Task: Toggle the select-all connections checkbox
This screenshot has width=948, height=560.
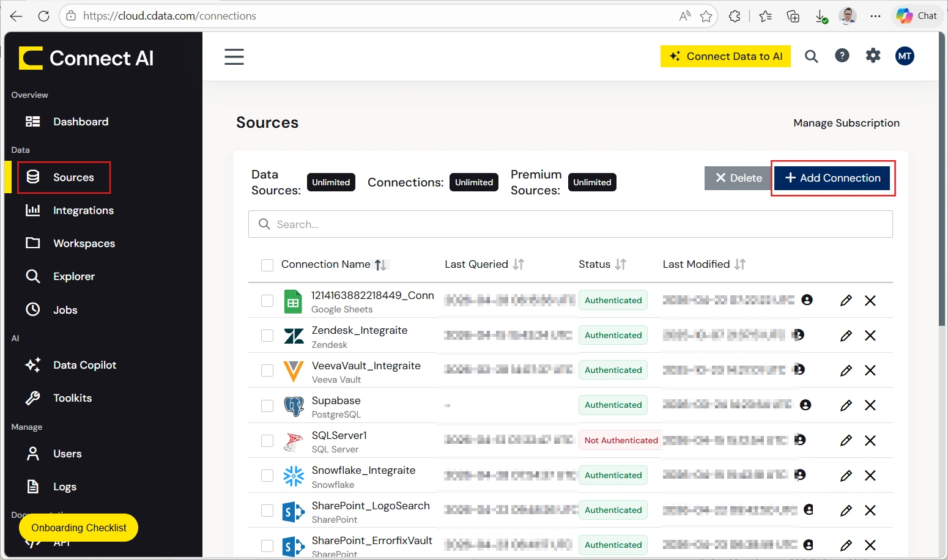Action: tap(267, 265)
